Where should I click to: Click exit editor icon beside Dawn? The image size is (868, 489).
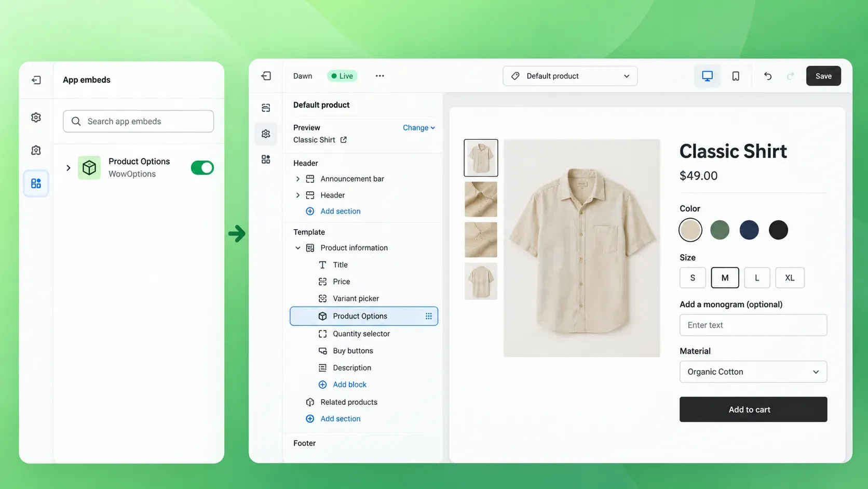pyautogui.click(x=266, y=76)
